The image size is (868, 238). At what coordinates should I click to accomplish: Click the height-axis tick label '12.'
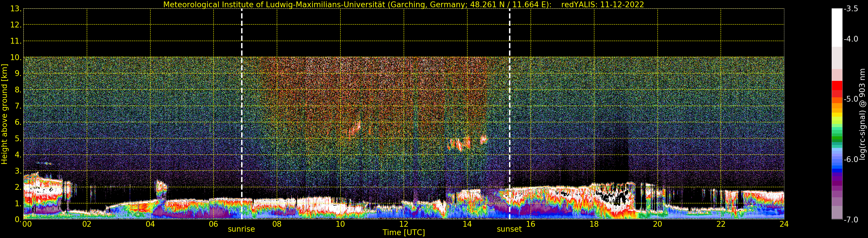[16, 25]
